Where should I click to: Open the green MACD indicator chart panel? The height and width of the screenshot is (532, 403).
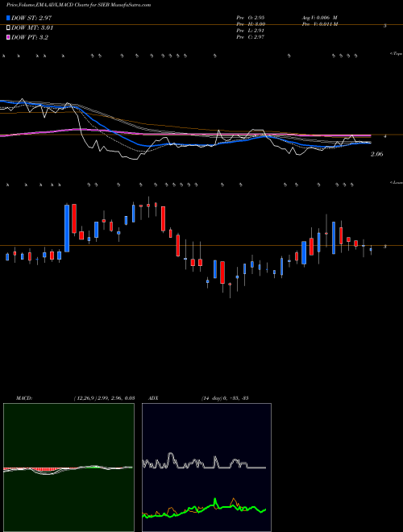[x=69, y=468]
